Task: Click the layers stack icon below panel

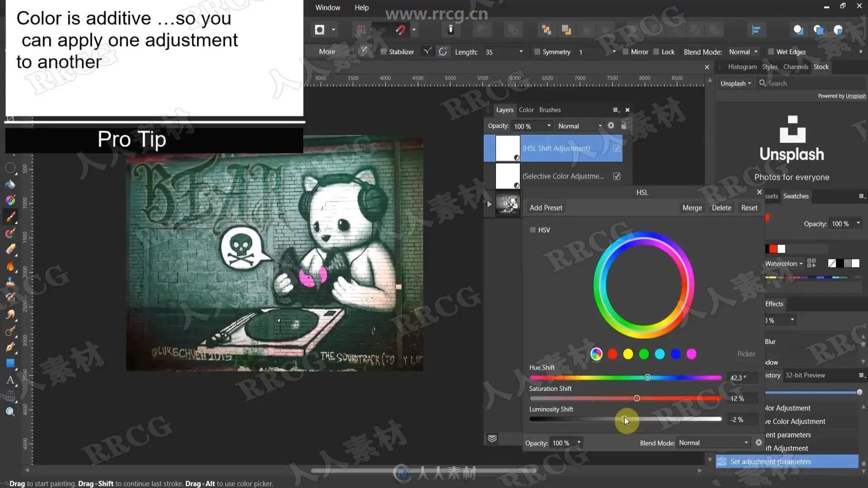Action: (x=492, y=438)
